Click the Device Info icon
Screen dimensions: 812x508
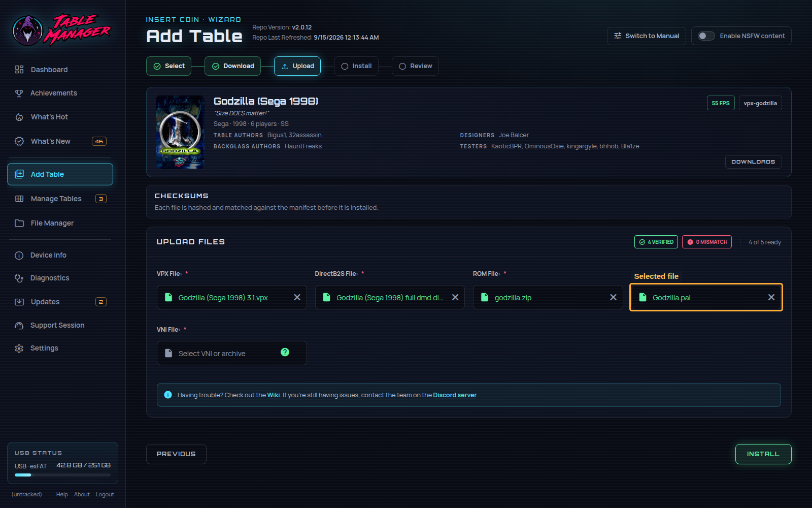19,256
